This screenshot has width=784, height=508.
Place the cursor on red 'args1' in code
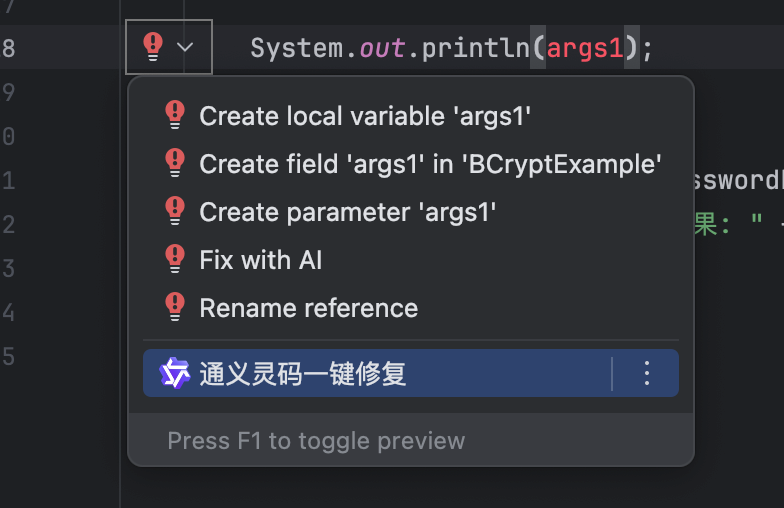click(585, 48)
